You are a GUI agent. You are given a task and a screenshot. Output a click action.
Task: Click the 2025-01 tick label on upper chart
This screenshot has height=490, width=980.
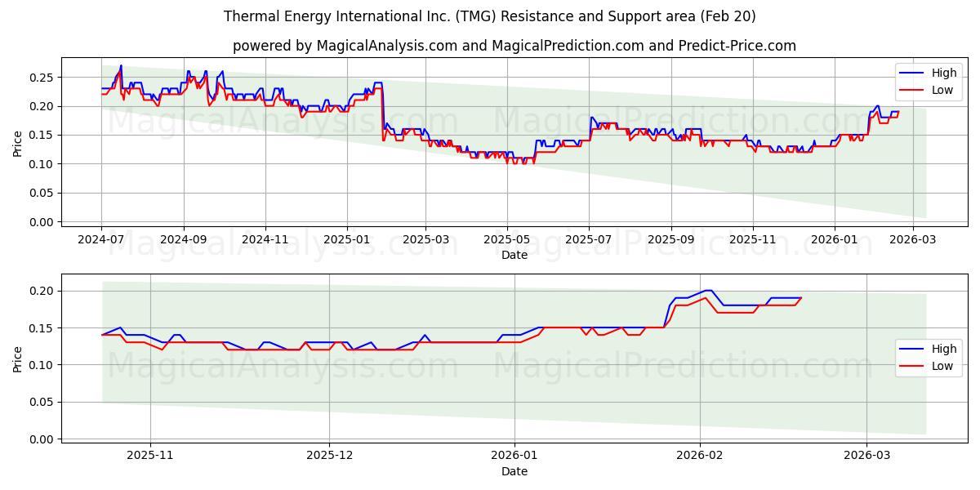[346, 240]
